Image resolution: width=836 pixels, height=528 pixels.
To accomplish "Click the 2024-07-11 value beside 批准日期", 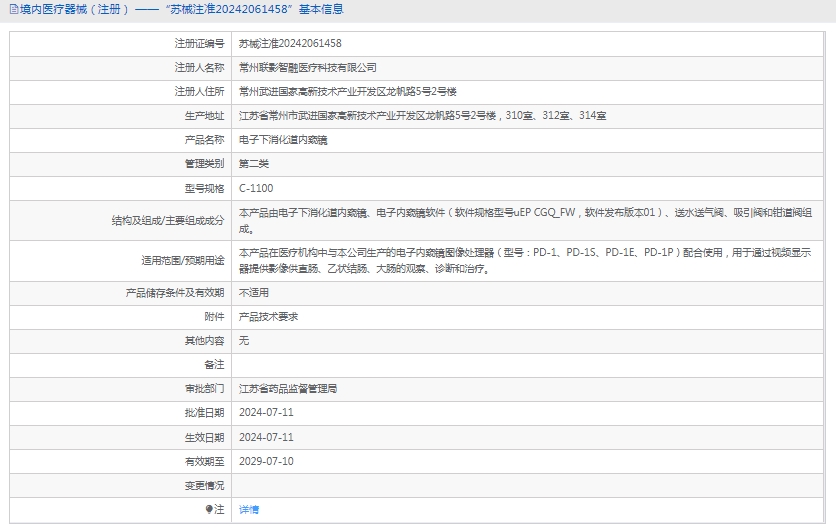I will [x=266, y=413].
